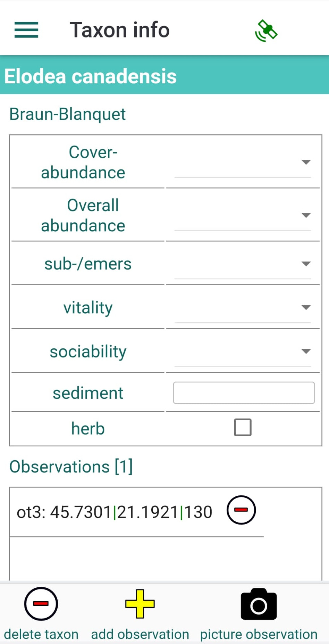Tap the Braun-Blanquet section heading
This screenshot has width=329, height=644.
tap(67, 114)
